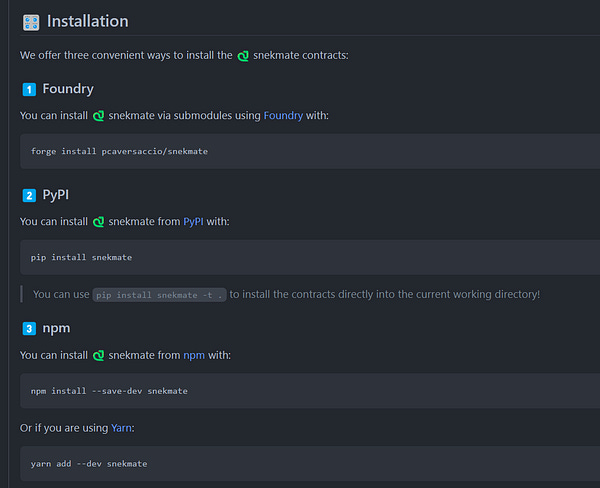Click the 'npm' section heading text
Image resolution: width=600 pixels, height=488 pixels.
pos(56,329)
